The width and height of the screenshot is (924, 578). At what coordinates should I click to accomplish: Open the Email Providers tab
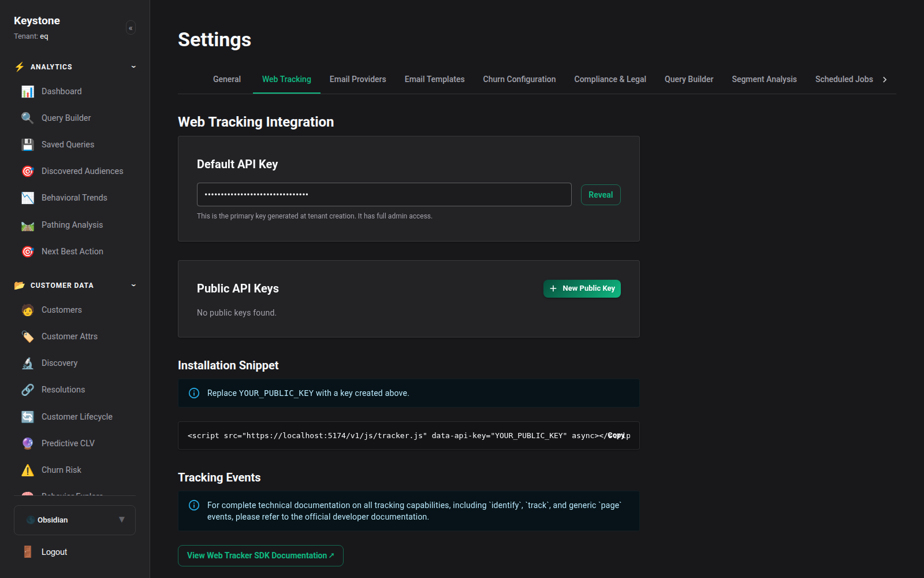[358, 79]
